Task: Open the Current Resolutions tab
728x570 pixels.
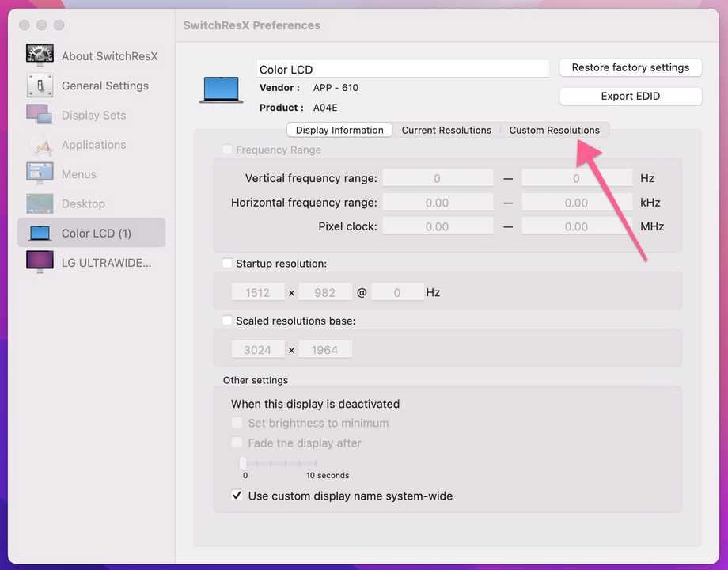Action: click(446, 130)
